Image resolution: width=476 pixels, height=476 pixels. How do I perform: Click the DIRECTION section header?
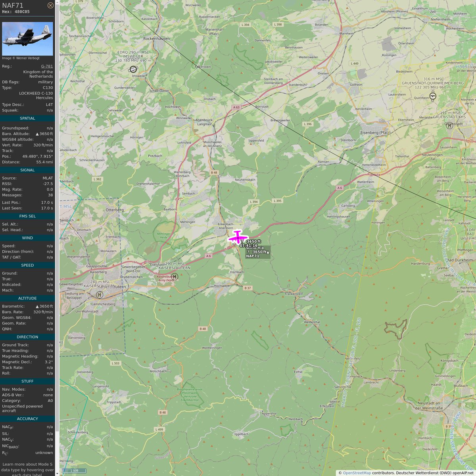(27, 337)
